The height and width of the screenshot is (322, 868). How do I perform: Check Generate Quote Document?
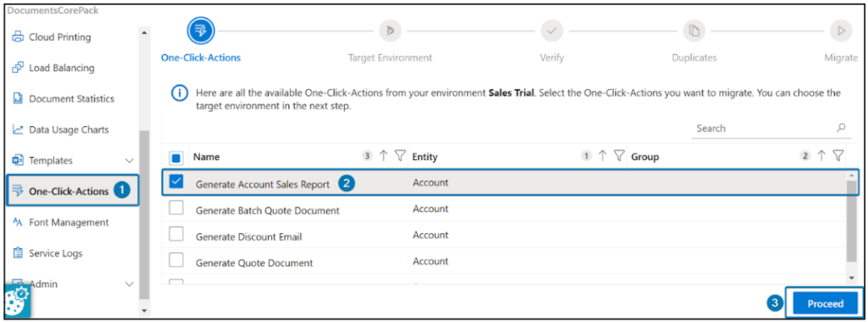tap(176, 261)
